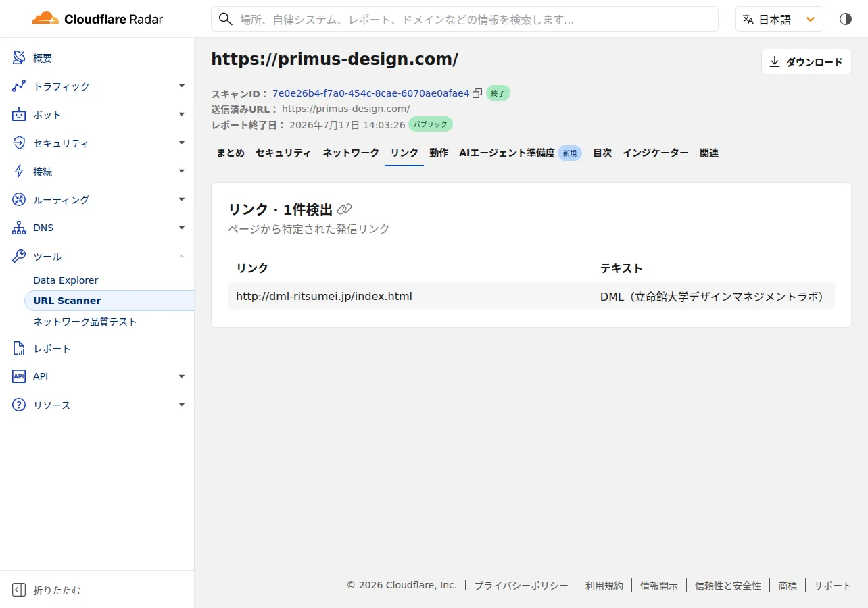Click the レポート sidebar label
Image resolution: width=868 pixels, height=608 pixels.
[x=52, y=349]
